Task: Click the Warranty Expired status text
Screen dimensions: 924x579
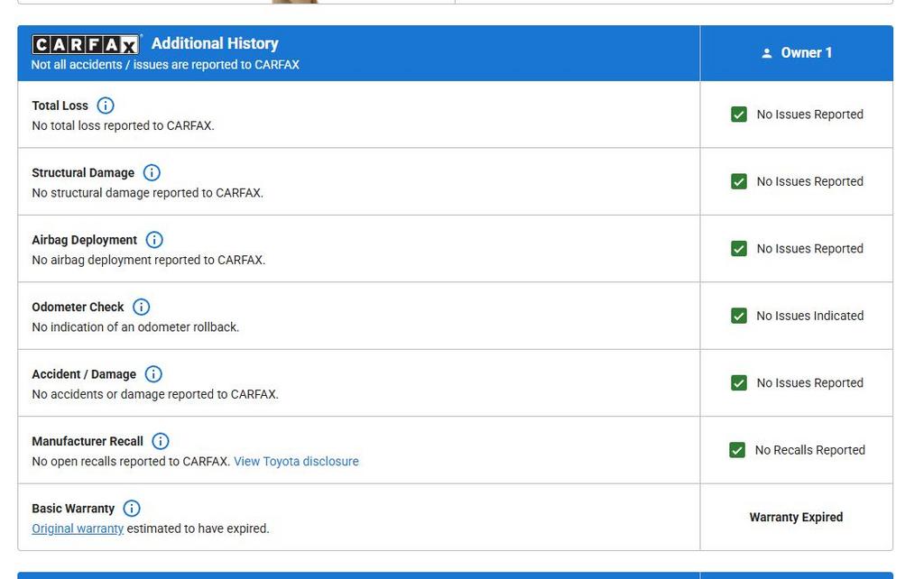Action: [796, 518]
